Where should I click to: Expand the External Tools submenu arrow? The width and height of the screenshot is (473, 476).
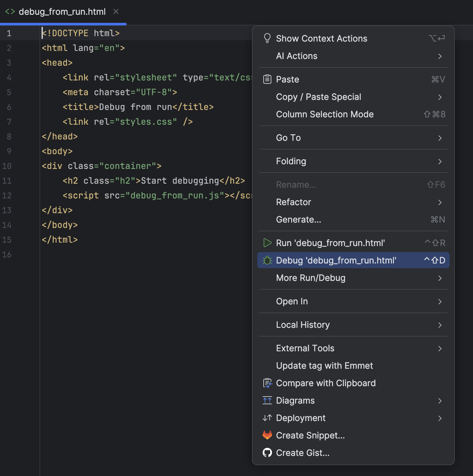440,348
